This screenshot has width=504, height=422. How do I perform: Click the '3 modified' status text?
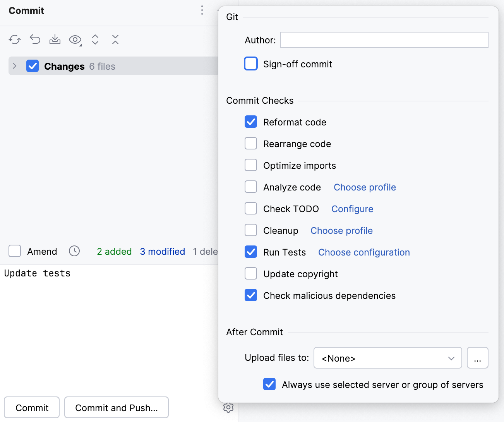click(x=163, y=252)
